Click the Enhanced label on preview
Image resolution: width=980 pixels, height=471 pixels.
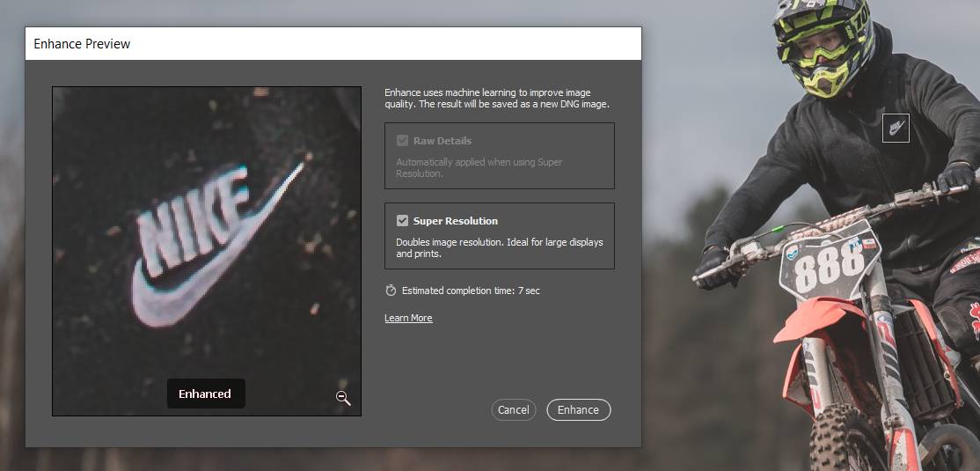pos(206,394)
